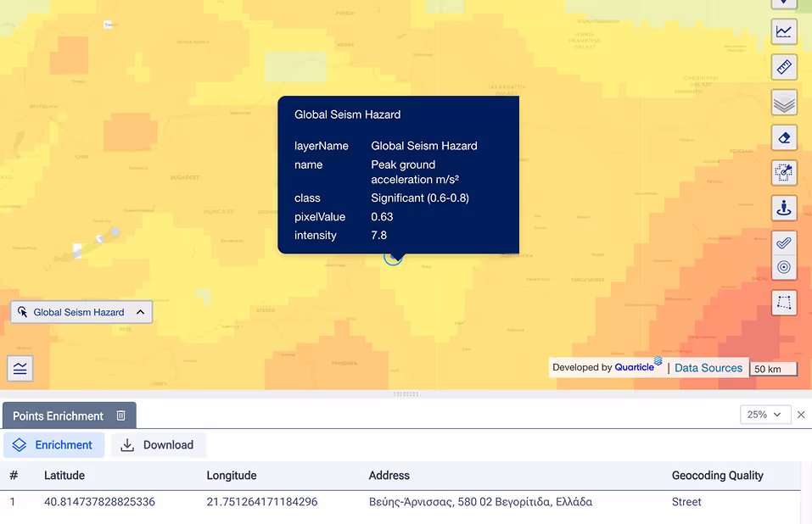This screenshot has height=524, width=812.
Task: Click the double checkmark tool
Action: point(783,243)
